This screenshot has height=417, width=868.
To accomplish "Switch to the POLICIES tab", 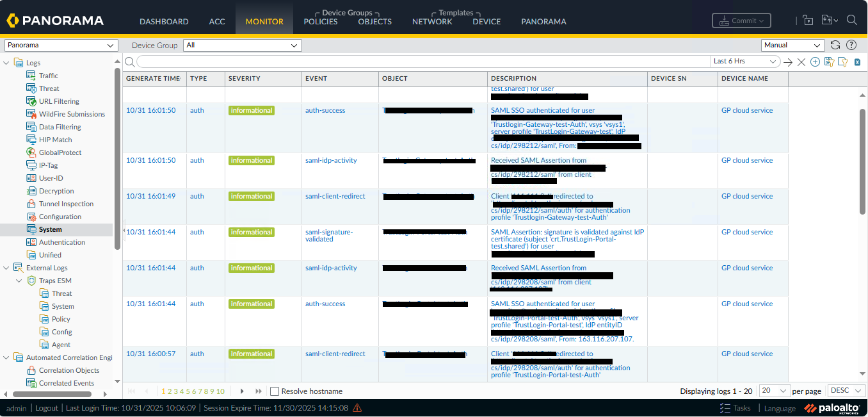I will [320, 21].
